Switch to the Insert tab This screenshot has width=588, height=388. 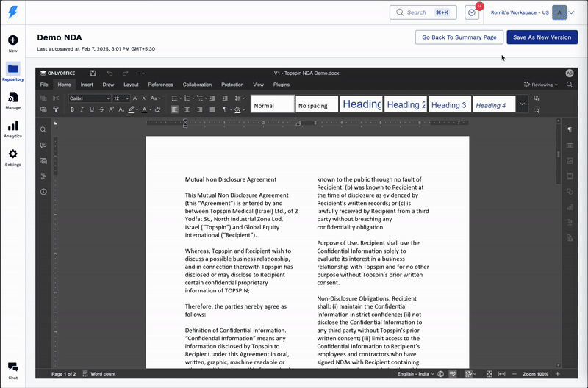click(87, 85)
